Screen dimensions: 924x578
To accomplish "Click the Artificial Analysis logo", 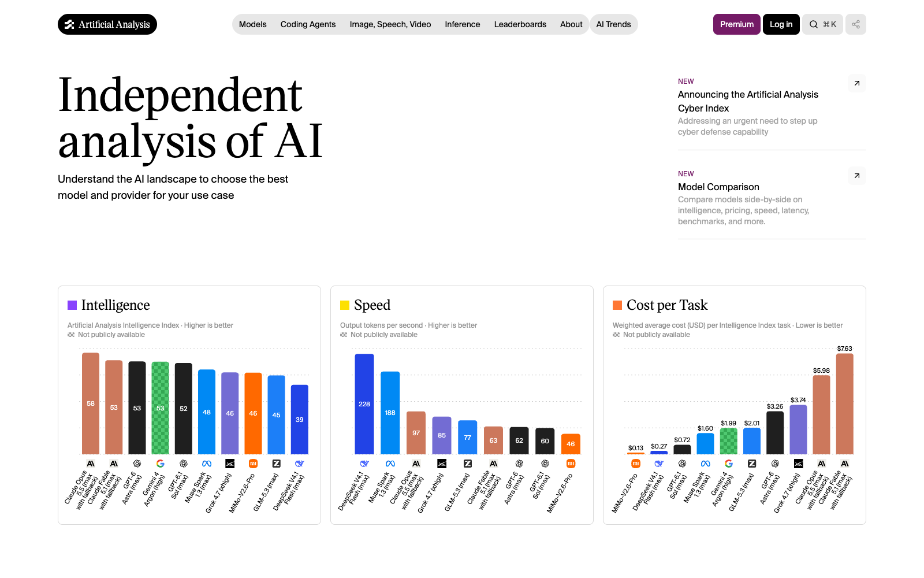I will point(107,24).
